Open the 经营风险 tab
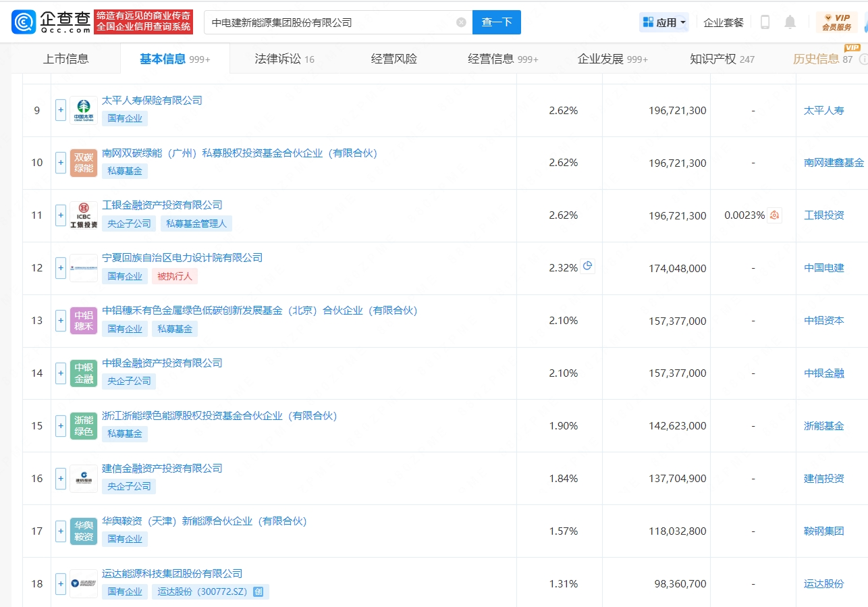Image resolution: width=868 pixels, height=607 pixels. [x=394, y=59]
